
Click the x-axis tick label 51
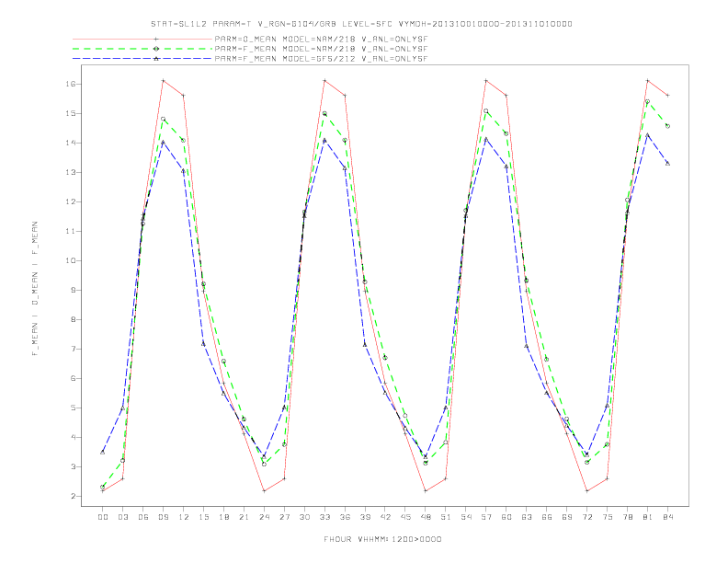coord(446,517)
